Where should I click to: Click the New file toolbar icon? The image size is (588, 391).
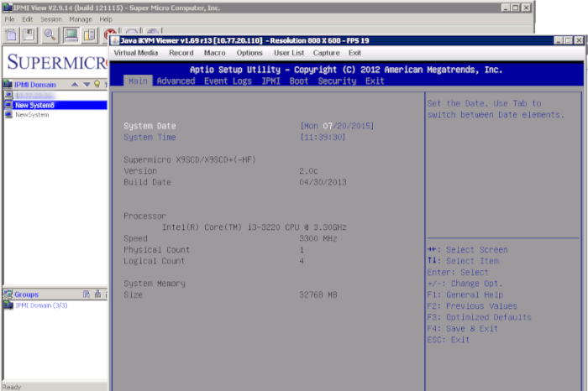(12, 34)
